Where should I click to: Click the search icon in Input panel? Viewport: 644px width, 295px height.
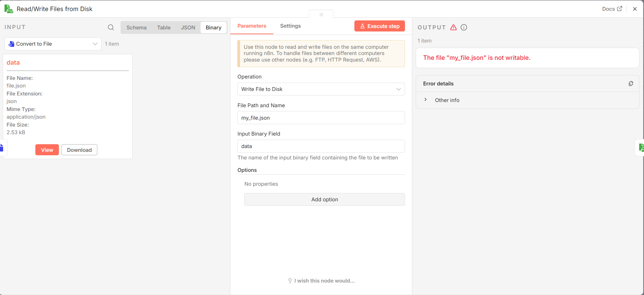[111, 27]
